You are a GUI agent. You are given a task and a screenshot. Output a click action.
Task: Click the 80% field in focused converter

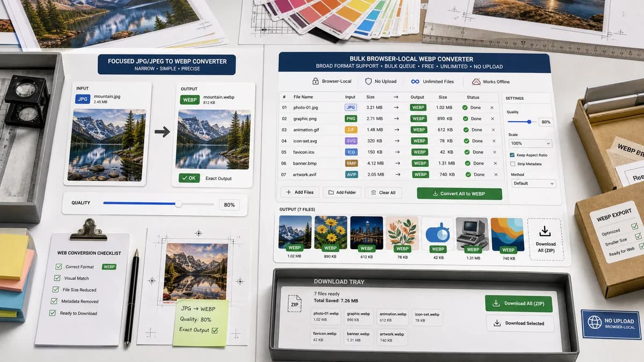[x=229, y=204]
